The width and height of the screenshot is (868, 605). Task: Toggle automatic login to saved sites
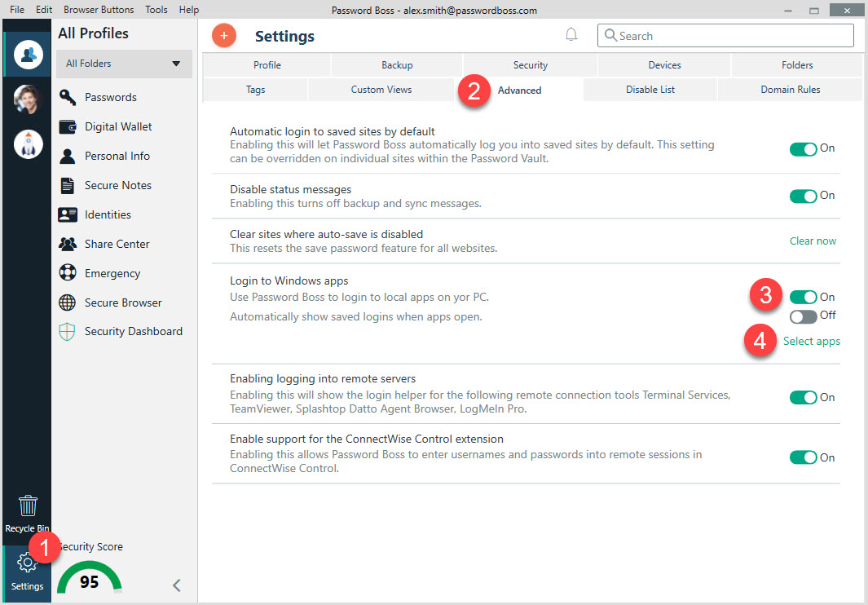[804, 149]
